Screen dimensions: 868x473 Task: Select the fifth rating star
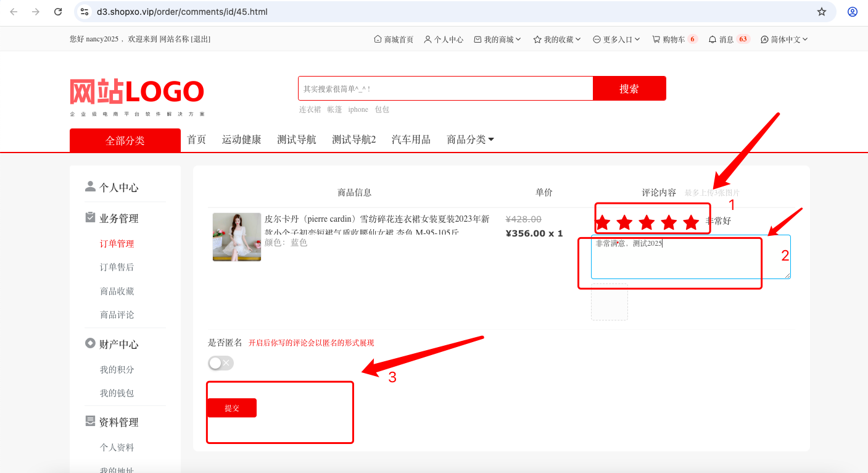(x=691, y=222)
